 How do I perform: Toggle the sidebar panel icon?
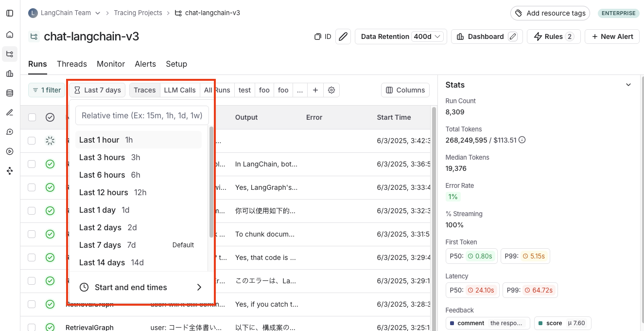pyautogui.click(x=10, y=13)
